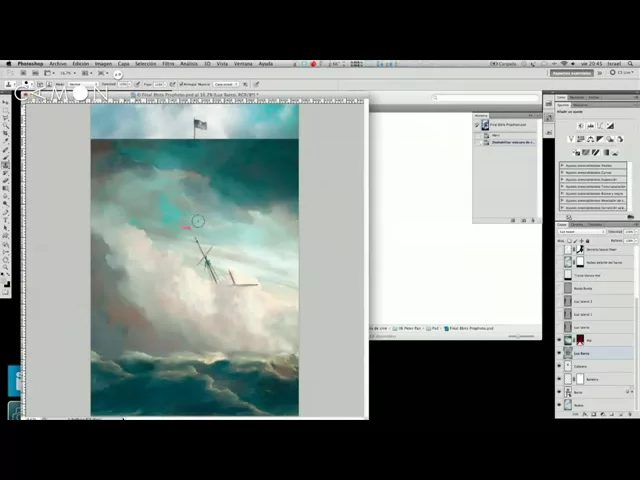The height and width of the screenshot is (480, 640).
Task: Delete current state in History panel
Action: pos(533,220)
